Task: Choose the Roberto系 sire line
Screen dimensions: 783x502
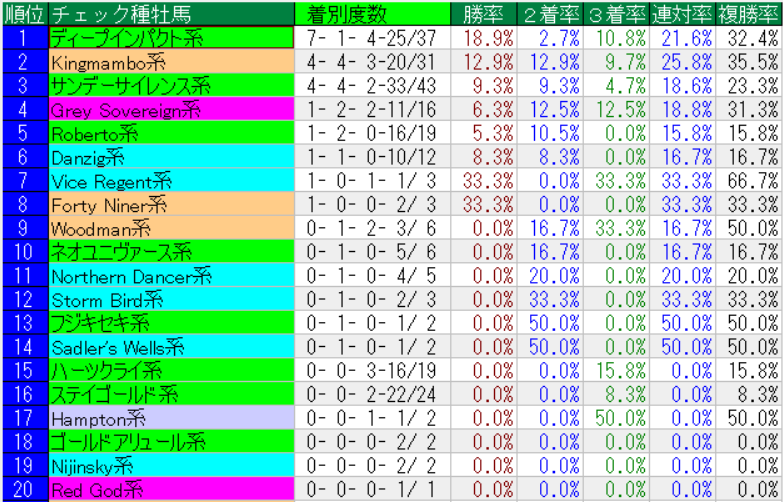Action: tap(170, 133)
